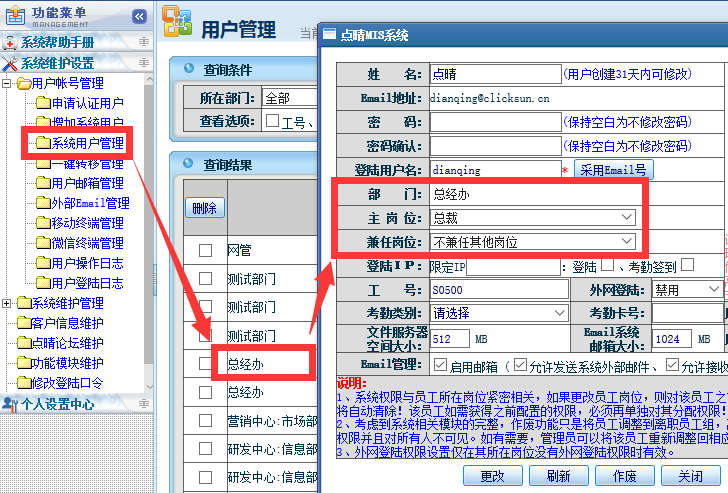Screen dimensions: 728x493
Task: Enable the 启用邮箱 checkbox
Action: click(x=440, y=365)
